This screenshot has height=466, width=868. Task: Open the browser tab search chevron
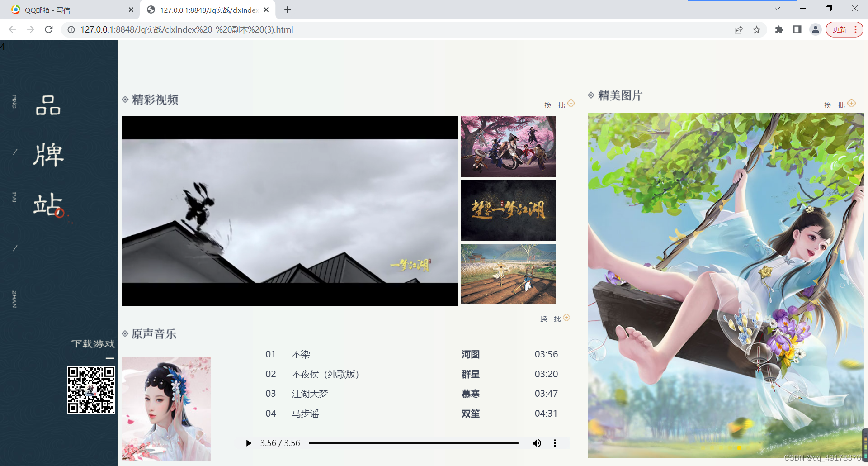(x=777, y=9)
